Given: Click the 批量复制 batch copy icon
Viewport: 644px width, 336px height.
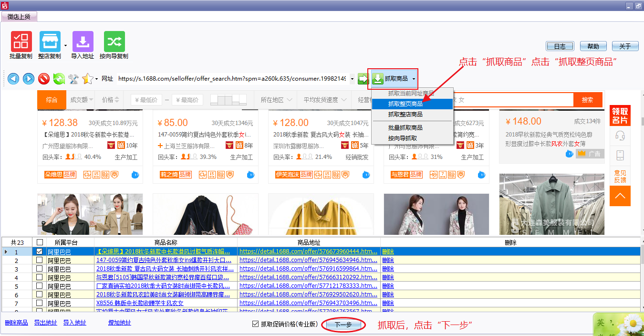Looking at the screenshot, I should [x=21, y=42].
